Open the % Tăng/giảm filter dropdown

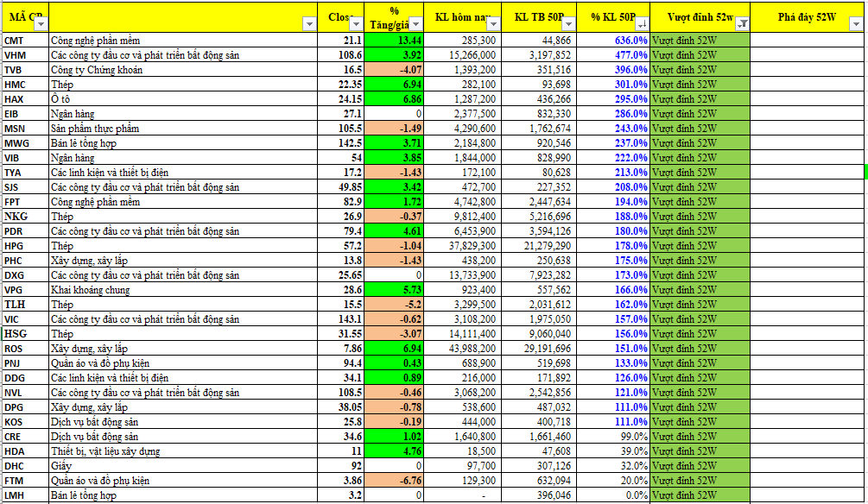pos(415,25)
